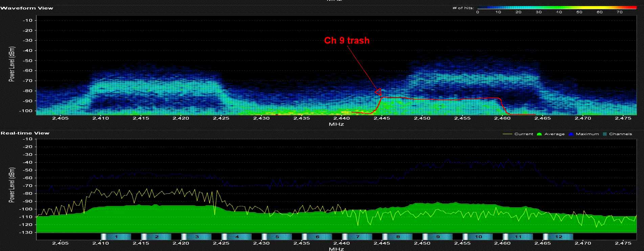Pick the channel 12 marker
Screen dimensions: 644x251
[x=558, y=237]
